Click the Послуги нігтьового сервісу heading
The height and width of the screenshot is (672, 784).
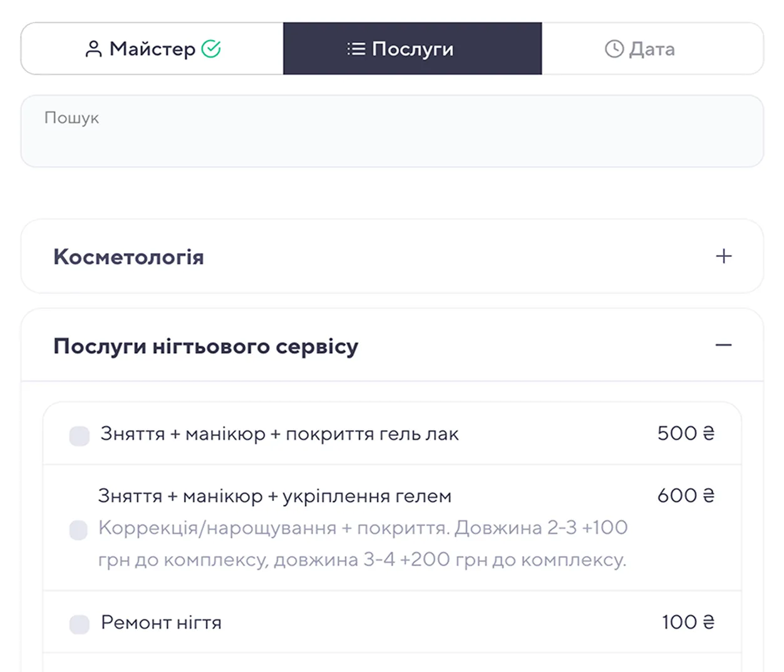pos(205,346)
